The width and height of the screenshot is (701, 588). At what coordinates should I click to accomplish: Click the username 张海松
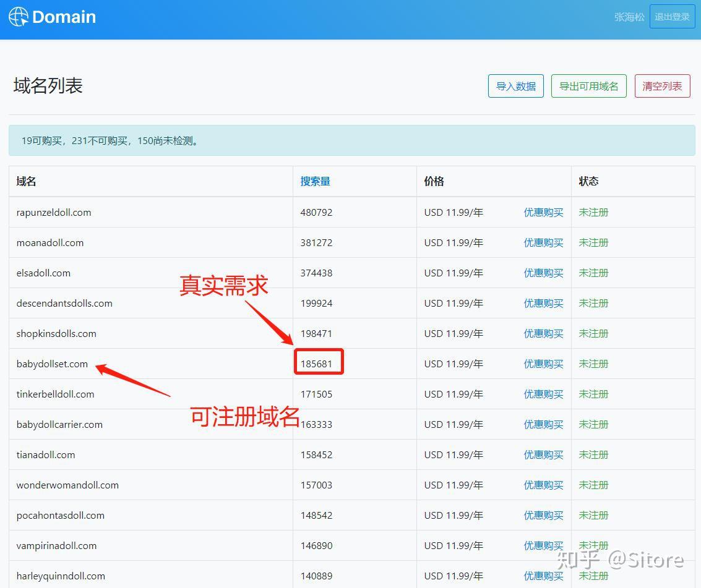[x=629, y=17]
